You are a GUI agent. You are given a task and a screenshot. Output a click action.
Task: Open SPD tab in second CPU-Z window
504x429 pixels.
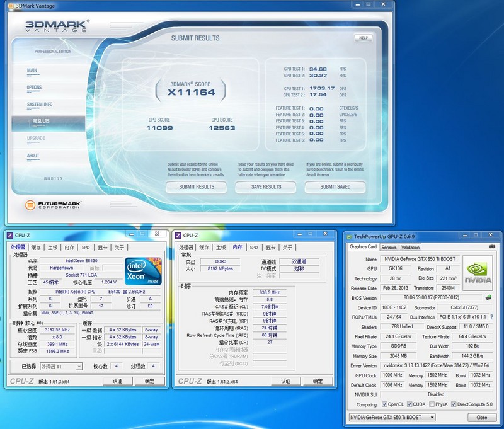254,248
